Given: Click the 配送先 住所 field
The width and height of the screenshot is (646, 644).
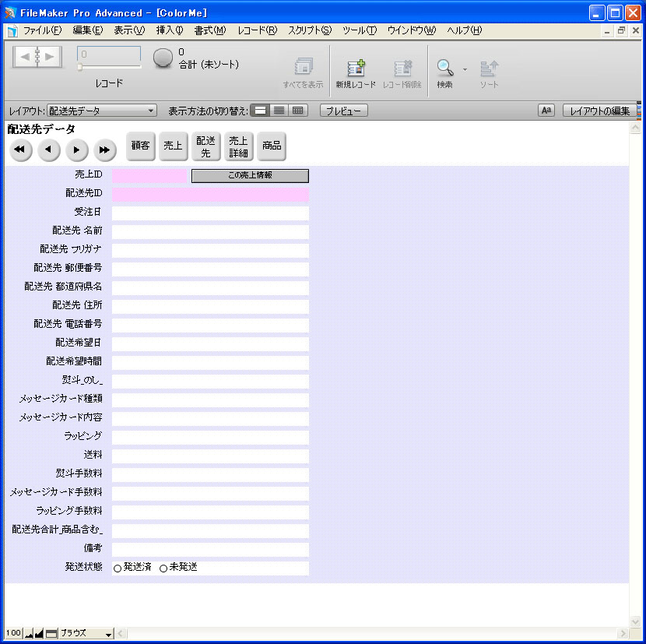Looking at the screenshot, I should (210, 306).
